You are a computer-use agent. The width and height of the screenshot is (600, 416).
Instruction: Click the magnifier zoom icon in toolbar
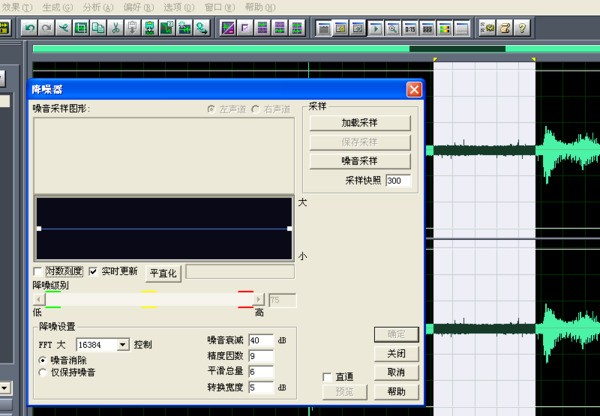tap(393, 27)
